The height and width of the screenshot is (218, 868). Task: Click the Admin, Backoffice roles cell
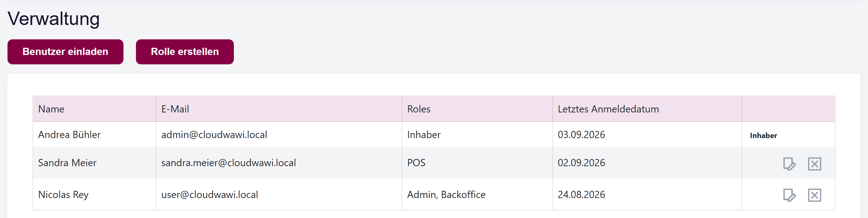click(477, 194)
